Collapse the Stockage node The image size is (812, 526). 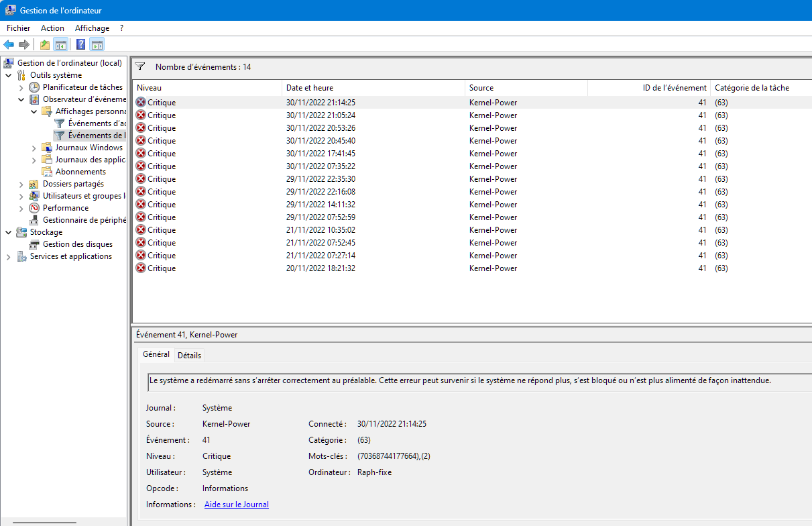[x=8, y=232]
